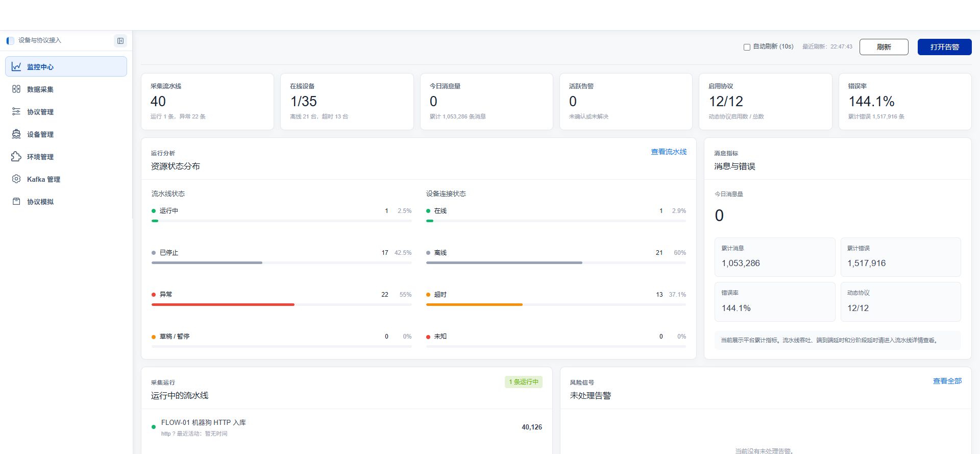Click the 未知 device status label
This screenshot has width=980, height=454.
[440, 337]
